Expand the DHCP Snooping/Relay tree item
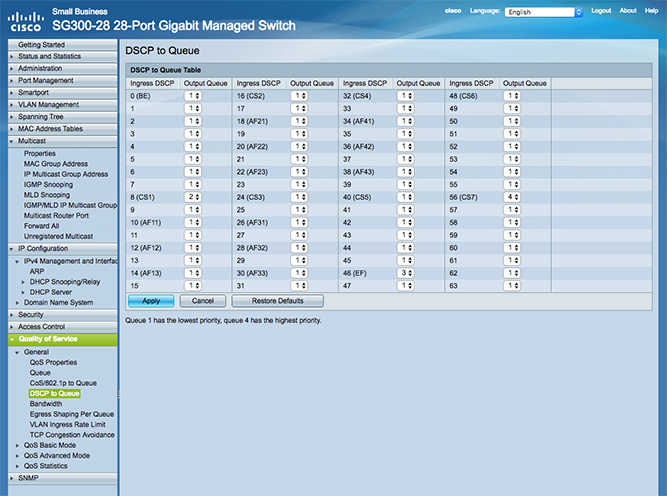The image size is (667, 496). (x=65, y=281)
